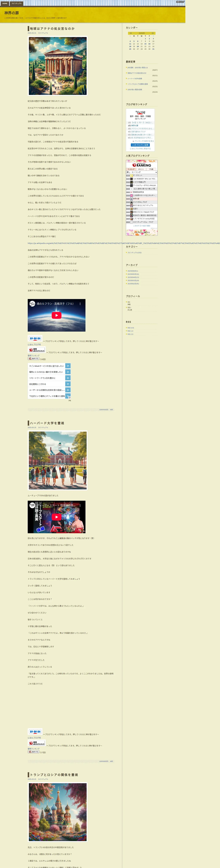Screen dimensions: 220x868
Task: Open archive 2025年06月(1)
Action: 133,271
